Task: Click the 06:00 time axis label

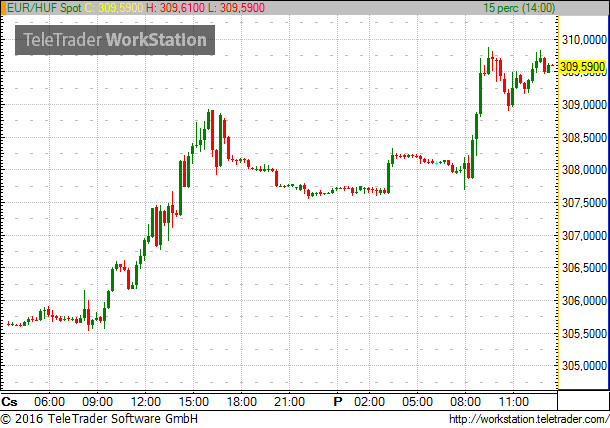Action: [49, 401]
